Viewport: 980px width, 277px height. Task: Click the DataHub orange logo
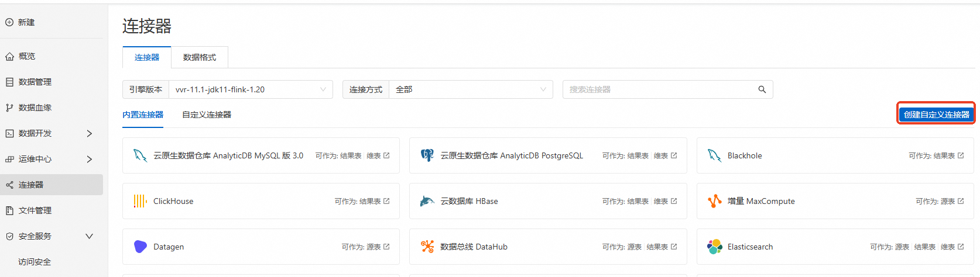tap(427, 247)
